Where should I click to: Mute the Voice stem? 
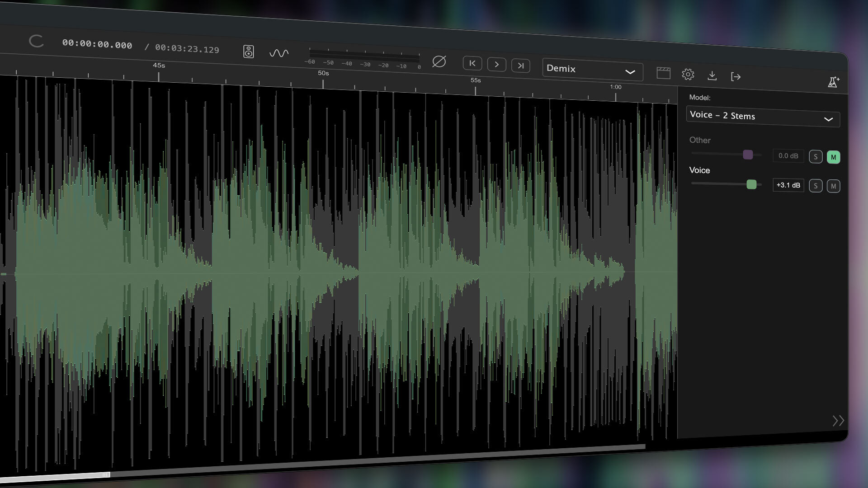(833, 186)
